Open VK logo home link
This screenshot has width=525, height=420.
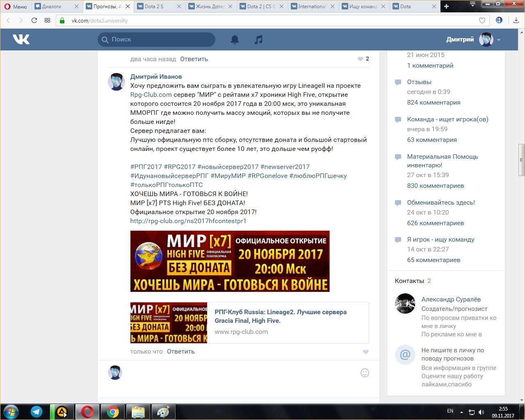[x=21, y=39]
